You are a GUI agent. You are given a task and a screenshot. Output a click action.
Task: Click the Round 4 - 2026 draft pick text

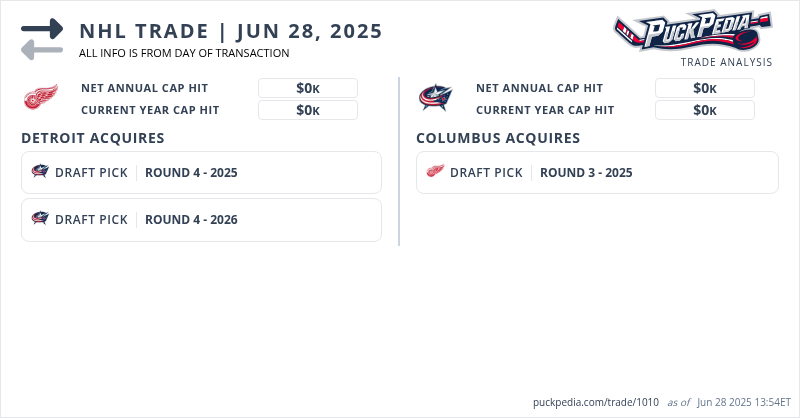tap(191, 219)
